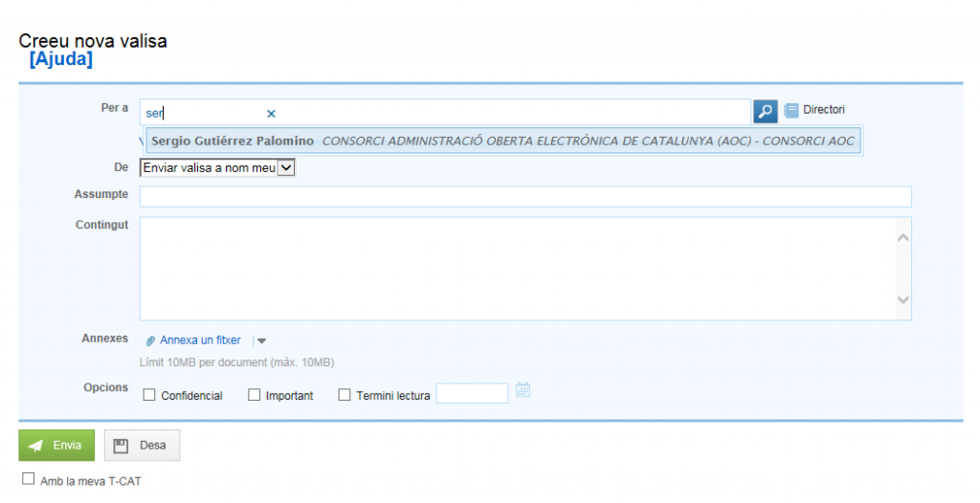This screenshot has width=980, height=503.
Task: Open the calendar date picker icon
Action: tap(523, 390)
